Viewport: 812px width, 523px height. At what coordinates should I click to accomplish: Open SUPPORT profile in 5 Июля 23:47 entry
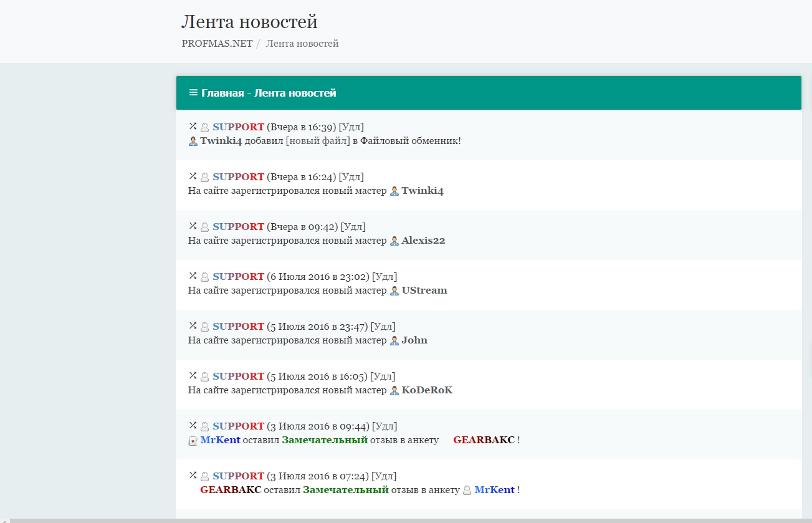[x=238, y=327]
